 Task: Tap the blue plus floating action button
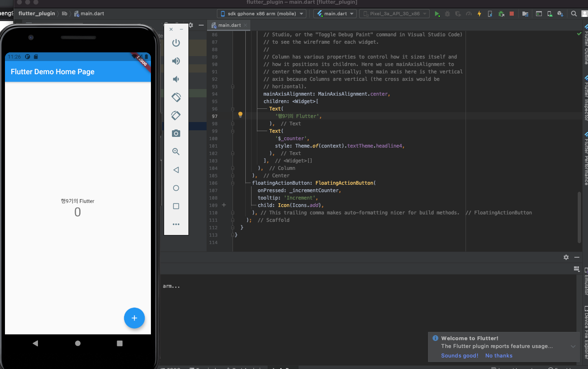coord(134,318)
